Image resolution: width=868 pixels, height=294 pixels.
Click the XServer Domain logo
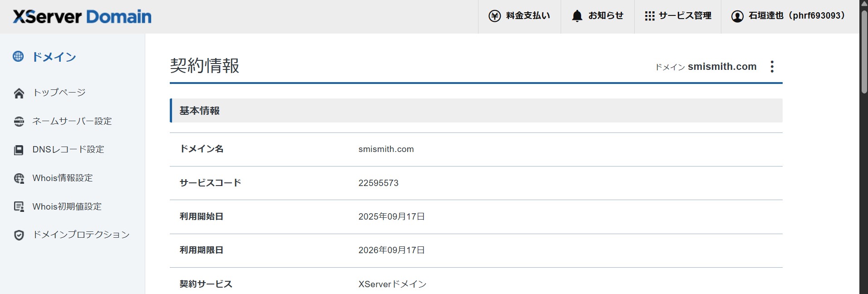[x=82, y=17]
